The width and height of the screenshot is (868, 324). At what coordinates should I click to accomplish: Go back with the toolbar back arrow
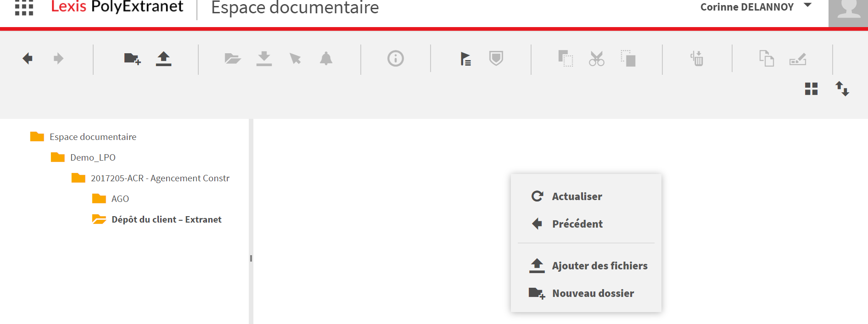[28, 58]
